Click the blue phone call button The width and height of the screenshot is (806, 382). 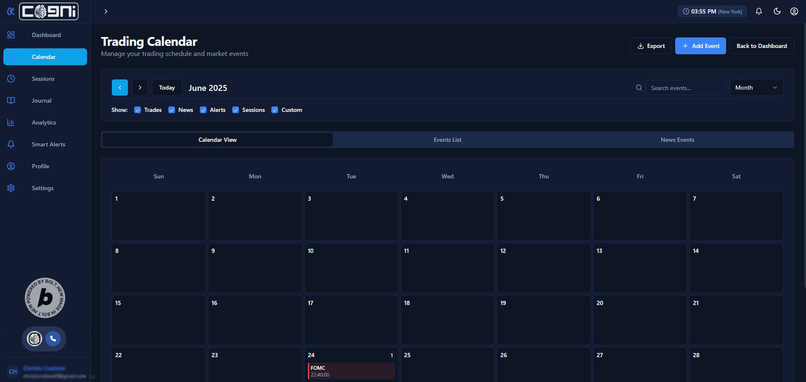coord(53,339)
